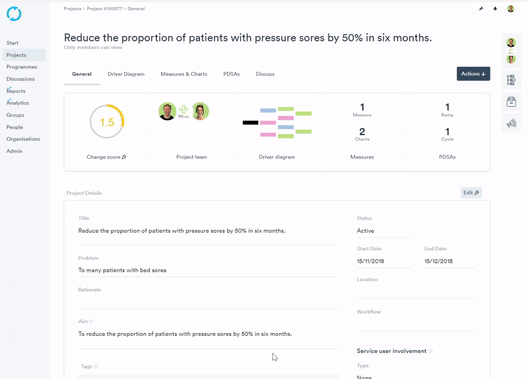Click the Life QI logo icon
The image size is (528, 379).
(x=14, y=14)
